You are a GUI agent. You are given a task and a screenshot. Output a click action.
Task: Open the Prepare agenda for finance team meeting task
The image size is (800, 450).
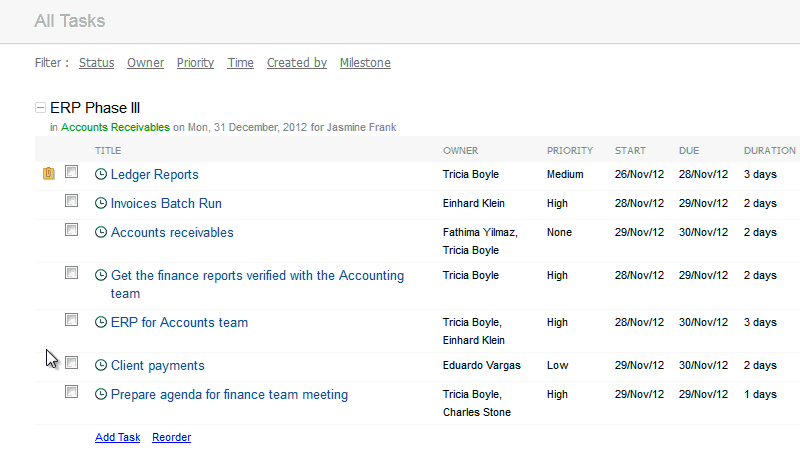coord(229,395)
